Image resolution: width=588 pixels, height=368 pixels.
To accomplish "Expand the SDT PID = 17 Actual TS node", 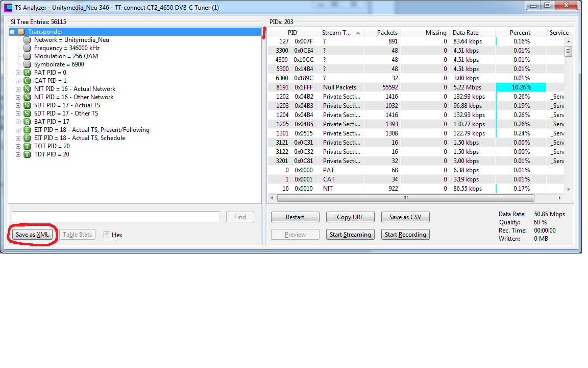I will click(x=18, y=105).
